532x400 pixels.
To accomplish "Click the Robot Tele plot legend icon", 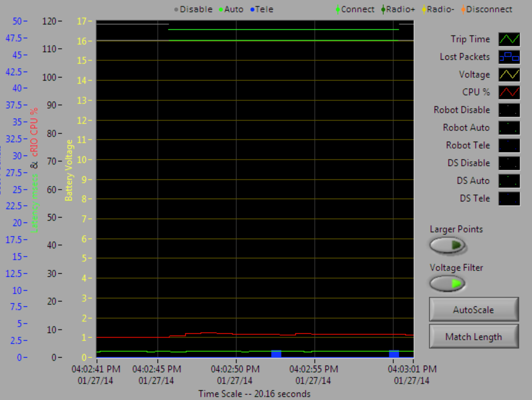I will (x=509, y=145).
